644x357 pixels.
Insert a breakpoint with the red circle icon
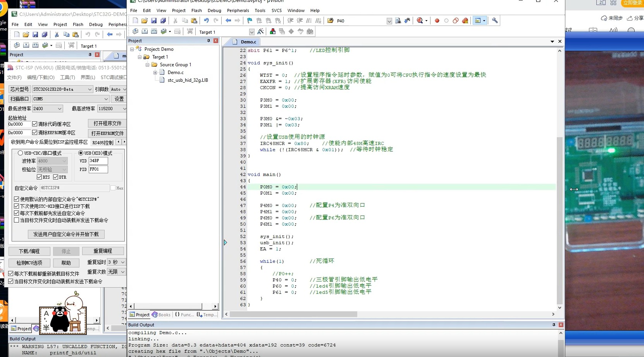(x=437, y=21)
